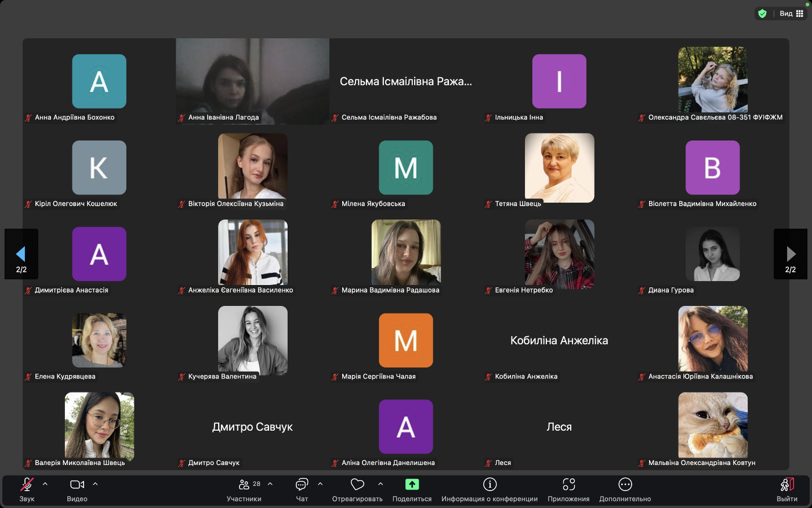Unmute the microphone with Звук icon
Screen dimensions: 812x508
click(x=27, y=485)
